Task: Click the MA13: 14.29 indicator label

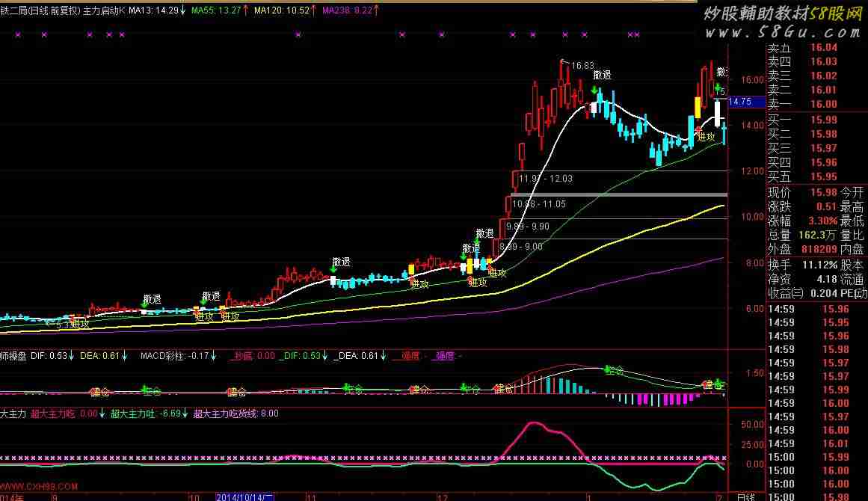Action: (x=157, y=10)
